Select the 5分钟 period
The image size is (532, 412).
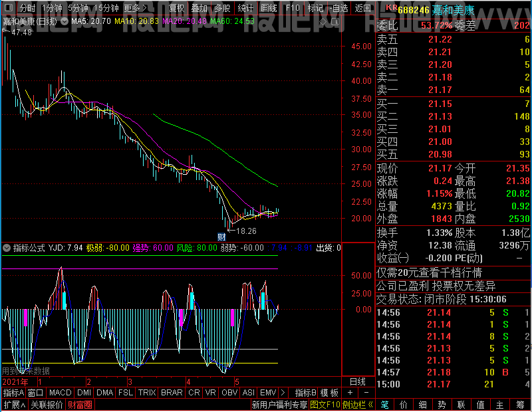78,8
